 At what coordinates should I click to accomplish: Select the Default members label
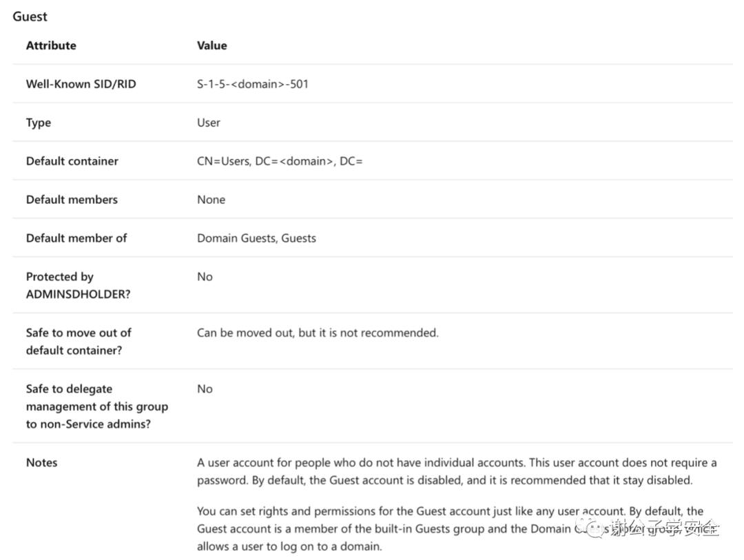(x=72, y=200)
